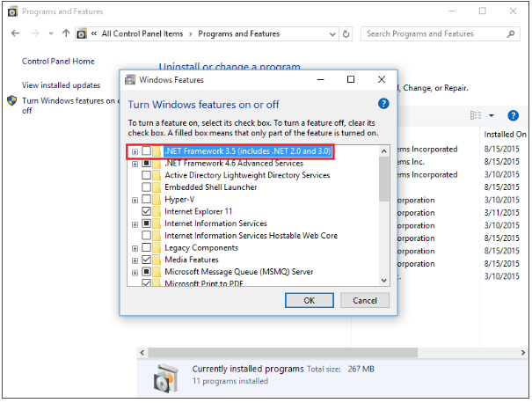The image size is (532, 403).
Task: Toggle .NET Framework 4.6 Advanced Services checkbox
Action: (x=146, y=163)
